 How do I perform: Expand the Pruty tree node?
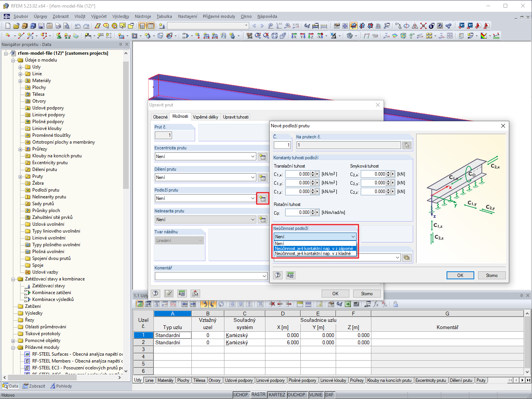(21, 177)
